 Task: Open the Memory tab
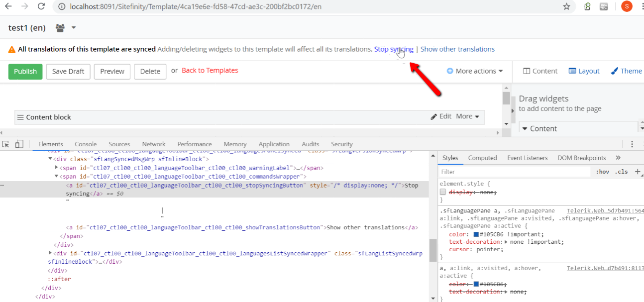tap(235, 144)
